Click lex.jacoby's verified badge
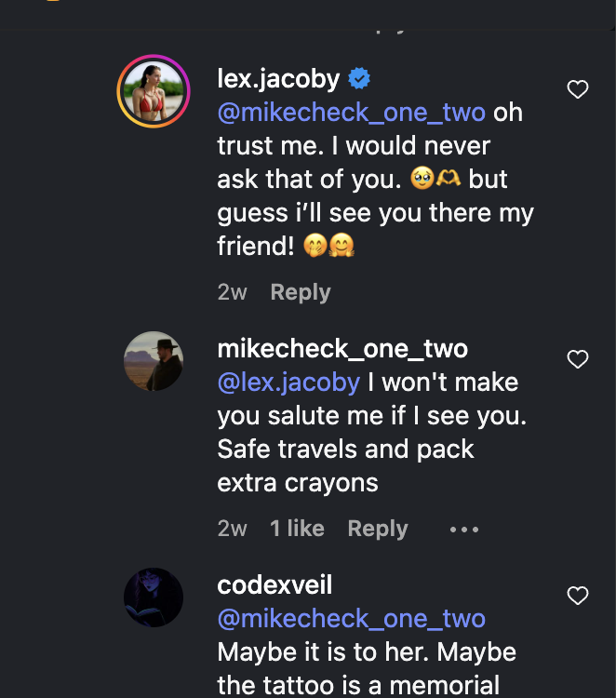This screenshot has height=698, width=616. [359, 78]
